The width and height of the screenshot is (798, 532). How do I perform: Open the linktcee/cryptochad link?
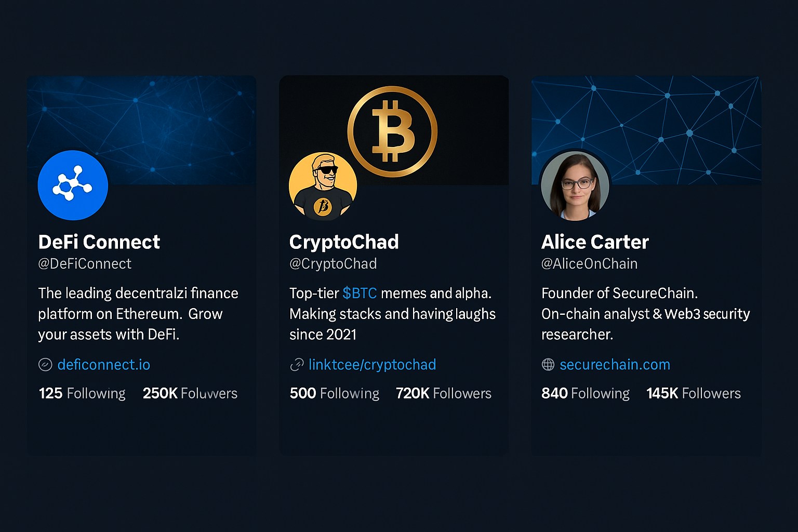tap(372, 365)
